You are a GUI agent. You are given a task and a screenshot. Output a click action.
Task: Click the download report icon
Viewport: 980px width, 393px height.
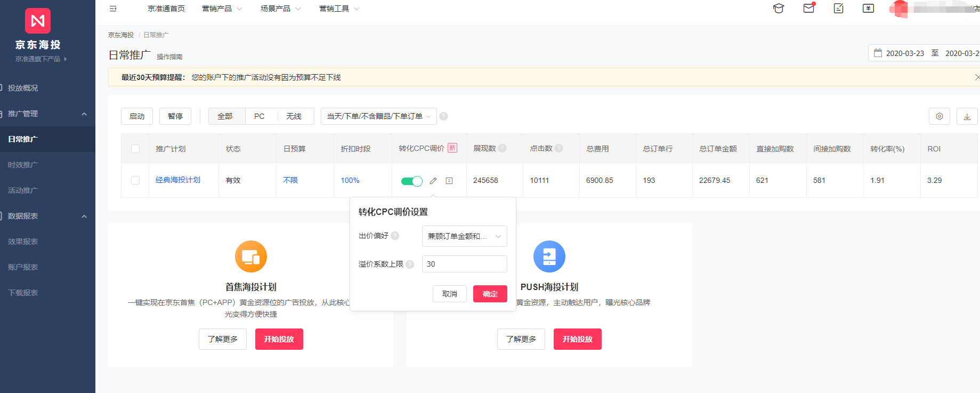click(967, 116)
